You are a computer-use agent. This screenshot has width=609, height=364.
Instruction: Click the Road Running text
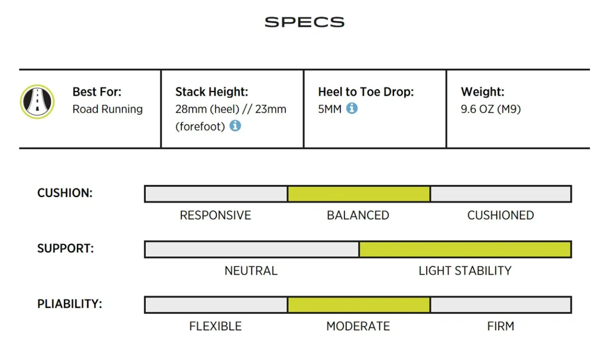coord(107,109)
